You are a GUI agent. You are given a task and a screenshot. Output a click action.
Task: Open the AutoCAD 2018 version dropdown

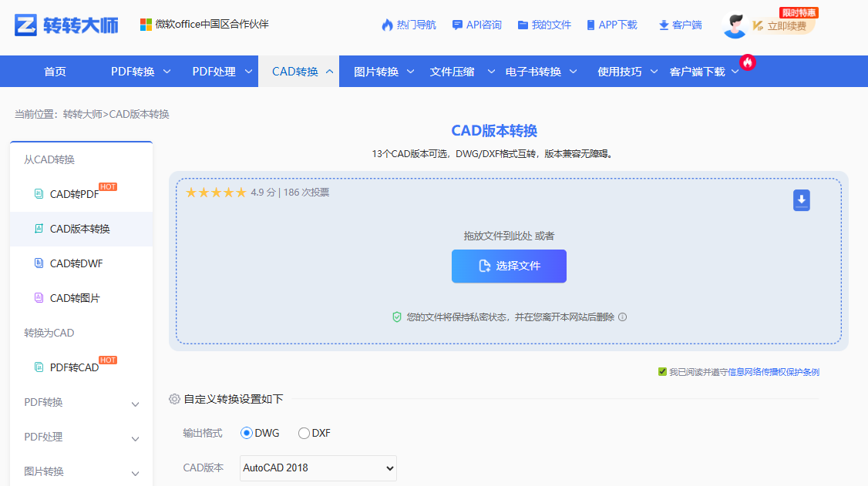318,468
